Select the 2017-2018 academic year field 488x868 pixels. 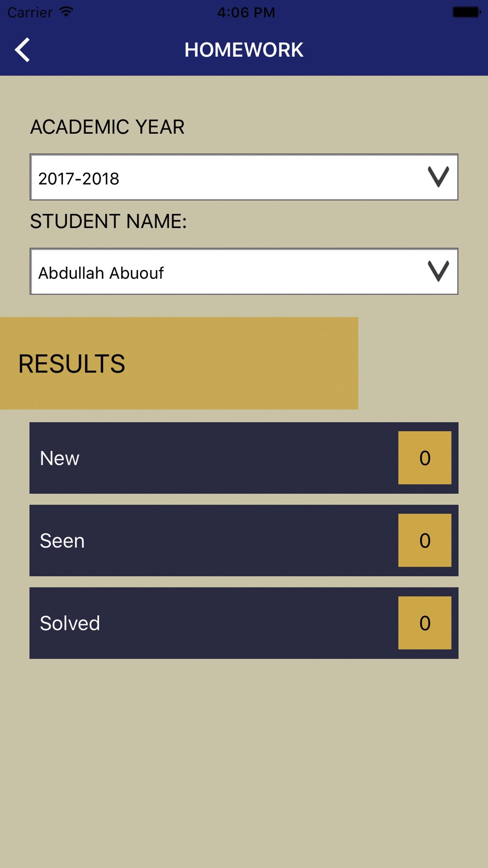[224, 178]
